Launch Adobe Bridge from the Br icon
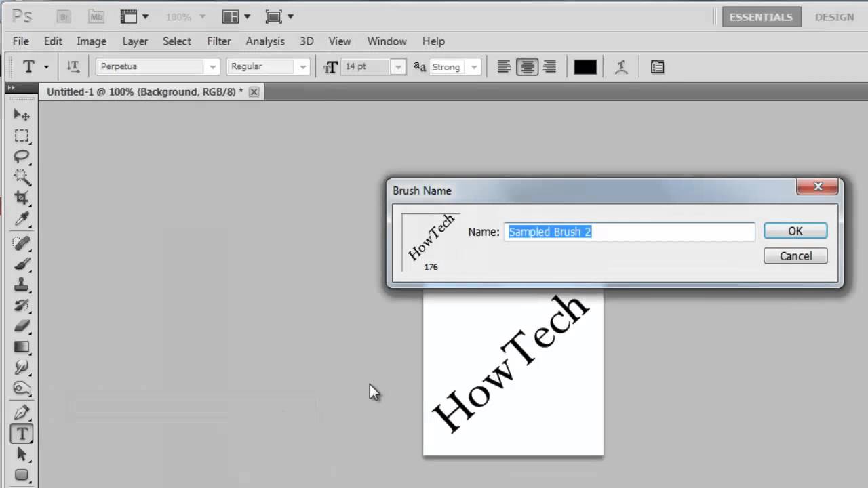This screenshot has width=868, height=488. [x=64, y=16]
